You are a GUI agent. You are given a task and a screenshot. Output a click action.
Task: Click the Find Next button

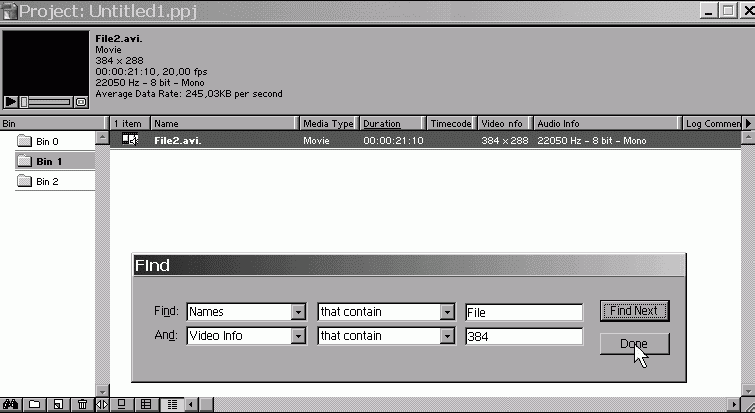(x=634, y=311)
